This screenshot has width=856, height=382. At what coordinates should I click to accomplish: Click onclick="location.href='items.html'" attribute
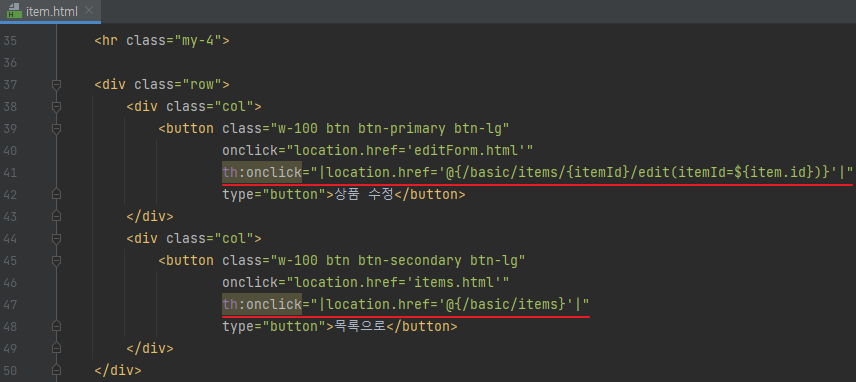coord(366,283)
